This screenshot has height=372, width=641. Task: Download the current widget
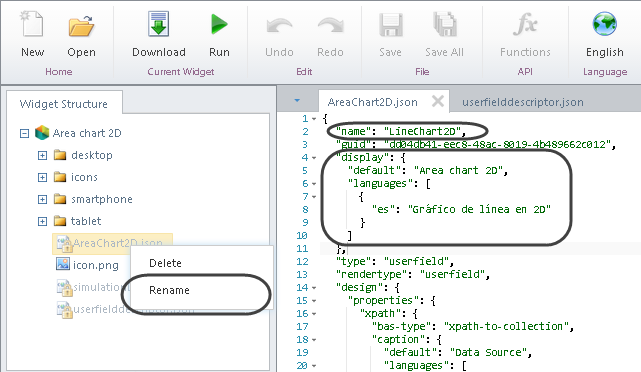pos(159,24)
